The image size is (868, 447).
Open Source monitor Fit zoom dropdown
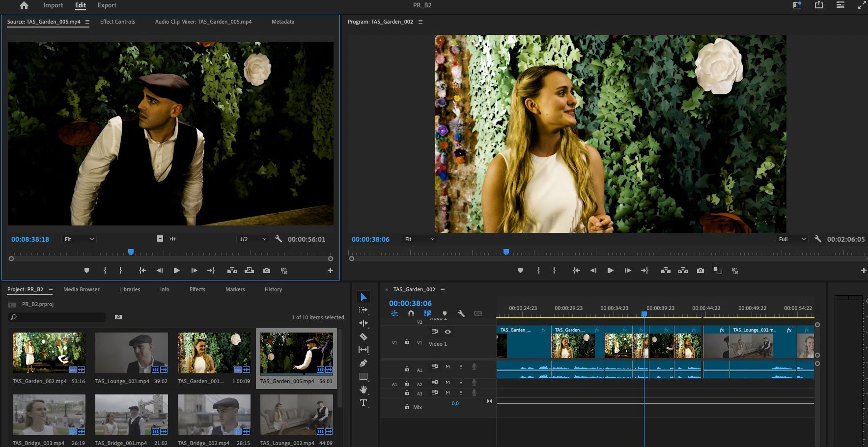pos(79,239)
